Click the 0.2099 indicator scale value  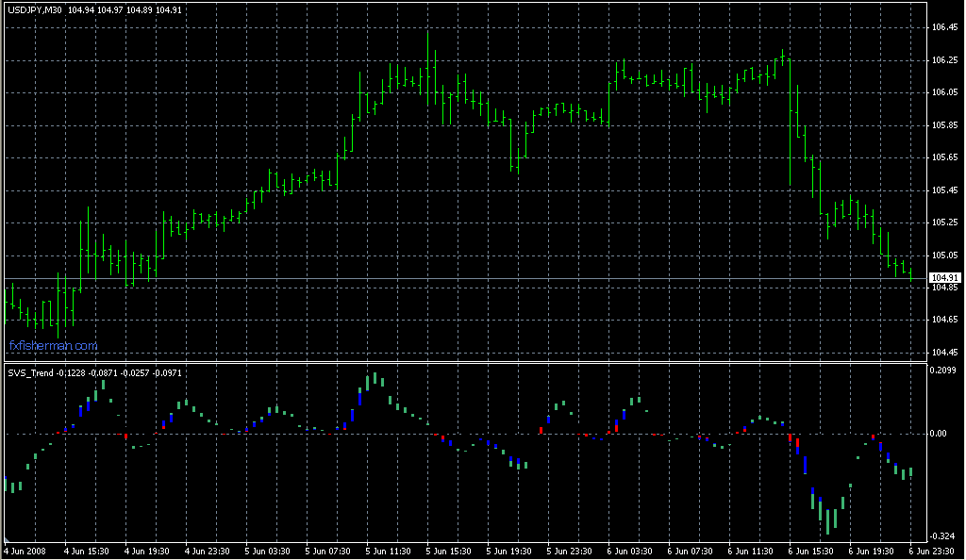(944, 370)
